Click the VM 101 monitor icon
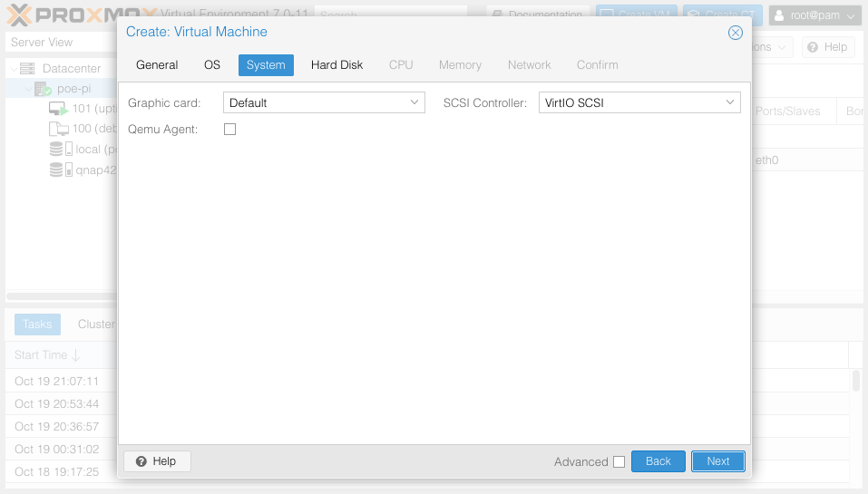Screen dimensions: 868x494 (58, 109)
